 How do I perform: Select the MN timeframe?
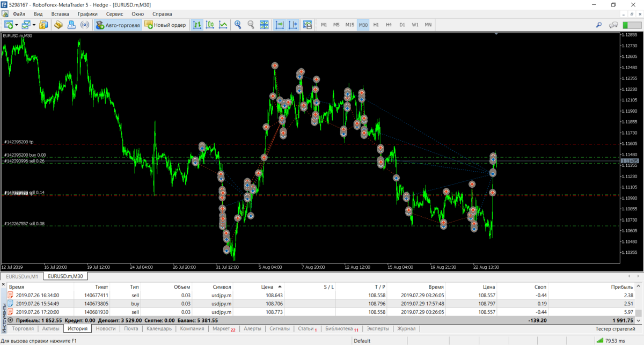point(428,25)
